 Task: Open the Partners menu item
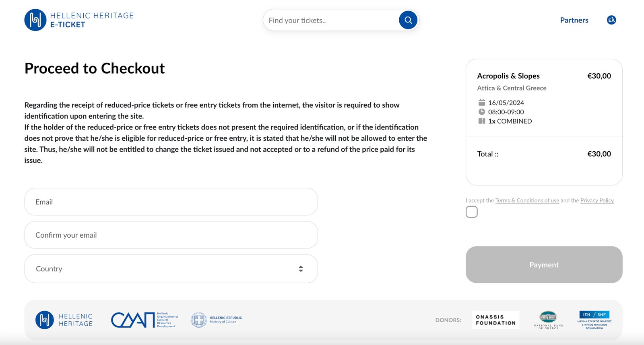574,20
